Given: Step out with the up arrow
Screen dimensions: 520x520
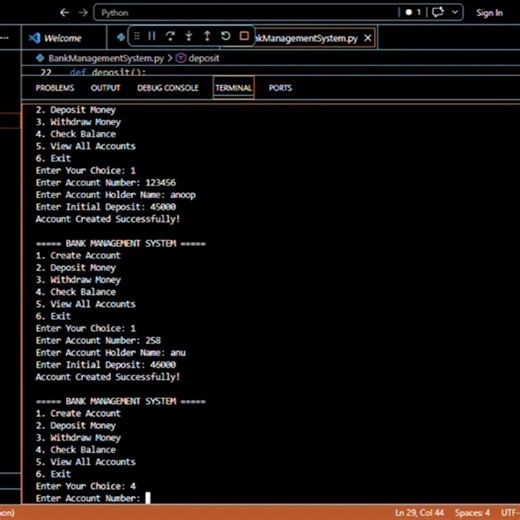Looking at the screenshot, I should tap(207, 36).
